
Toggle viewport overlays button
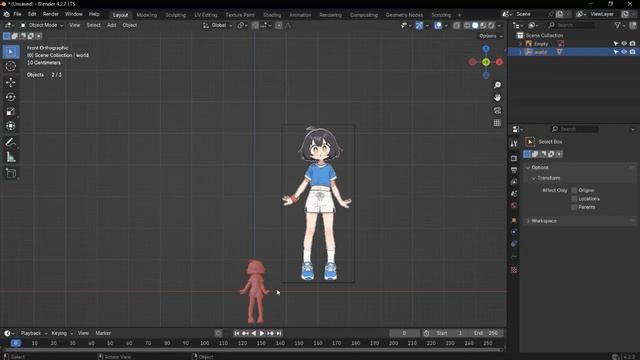(438, 25)
